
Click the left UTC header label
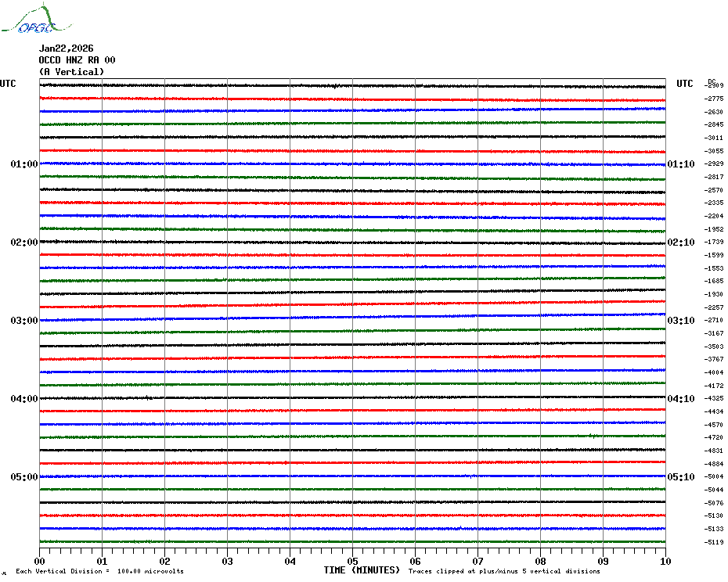pos(8,84)
